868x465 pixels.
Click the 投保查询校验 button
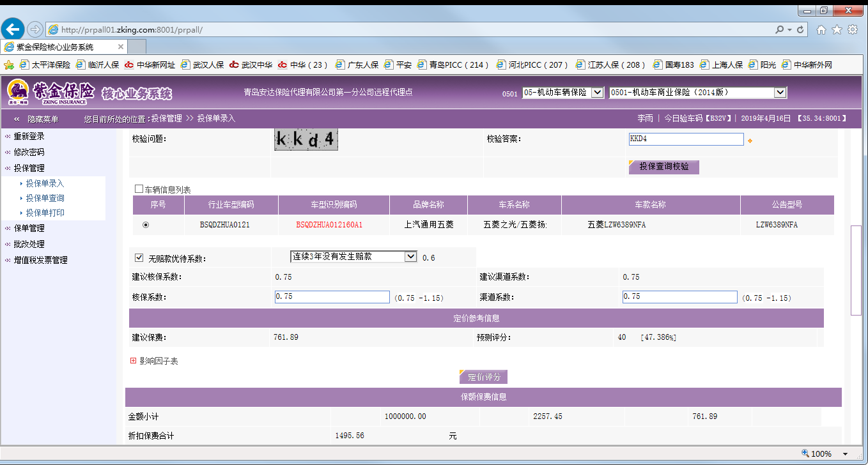click(664, 167)
